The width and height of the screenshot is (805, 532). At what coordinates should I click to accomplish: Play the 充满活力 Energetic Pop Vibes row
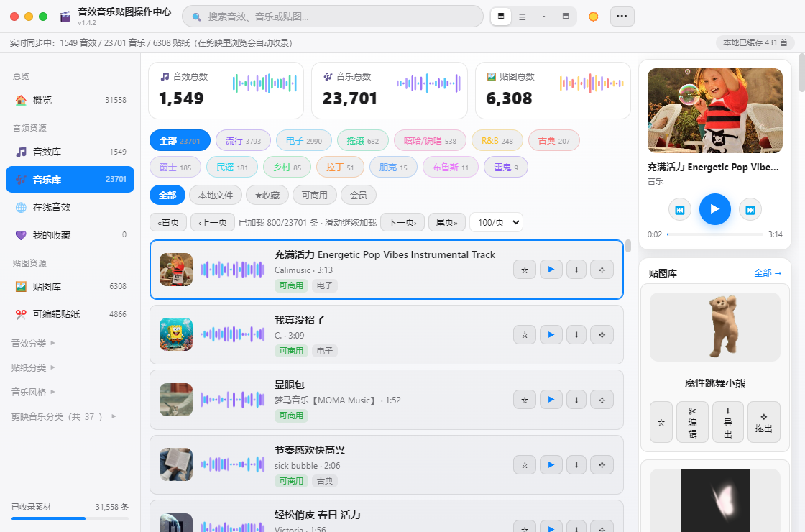tap(551, 270)
